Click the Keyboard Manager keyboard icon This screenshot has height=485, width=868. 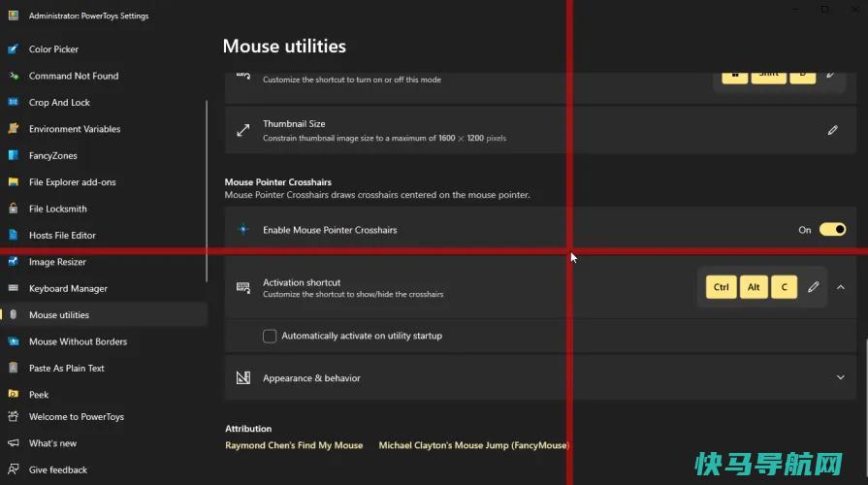pyautogui.click(x=14, y=288)
